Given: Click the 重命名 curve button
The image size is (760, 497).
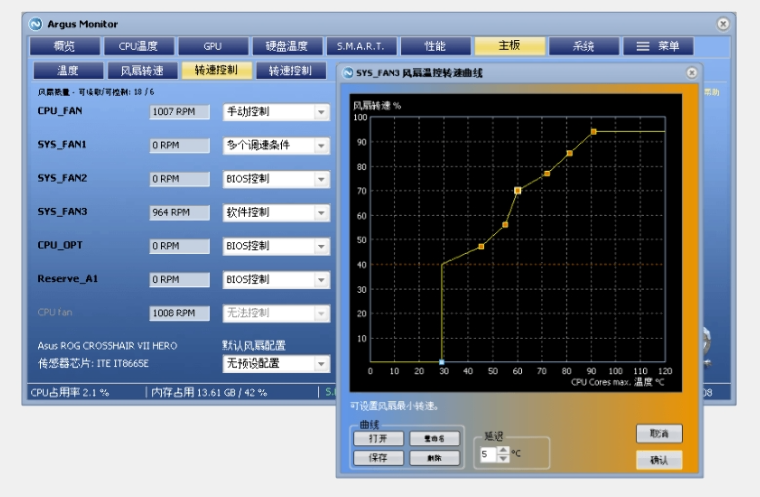Looking at the screenshot, I should pos(434,438).
